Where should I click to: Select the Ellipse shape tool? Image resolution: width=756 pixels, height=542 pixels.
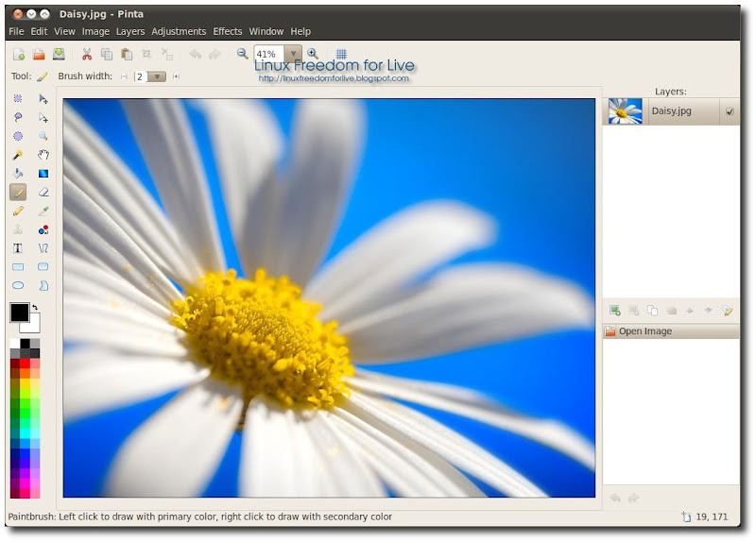(18, 286)
